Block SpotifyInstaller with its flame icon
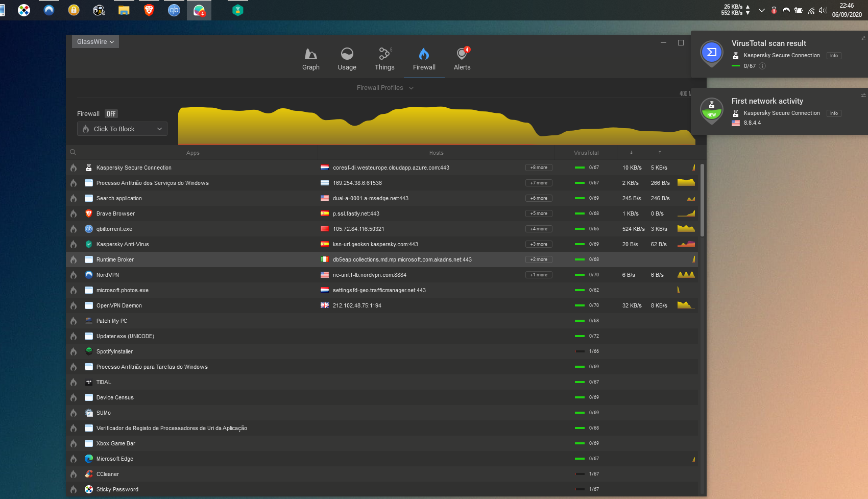The width and height of the screenshot is (868, 499). pos(74,351)
